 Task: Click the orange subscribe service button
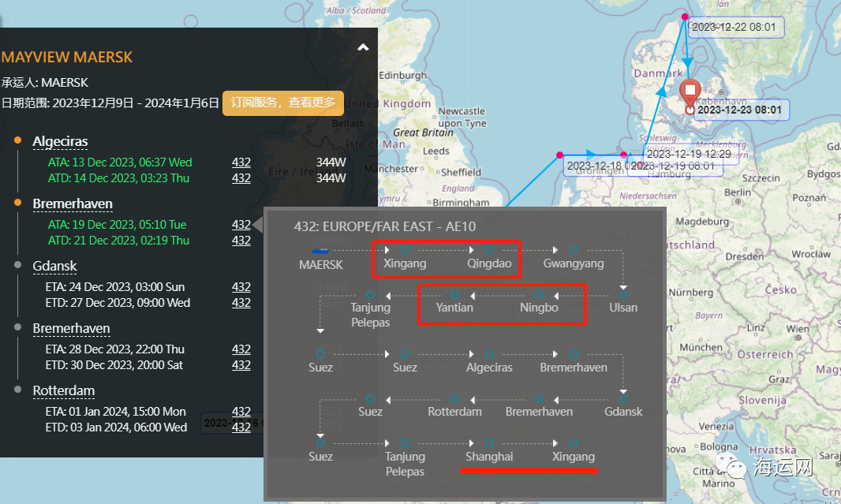pos(282,103)
